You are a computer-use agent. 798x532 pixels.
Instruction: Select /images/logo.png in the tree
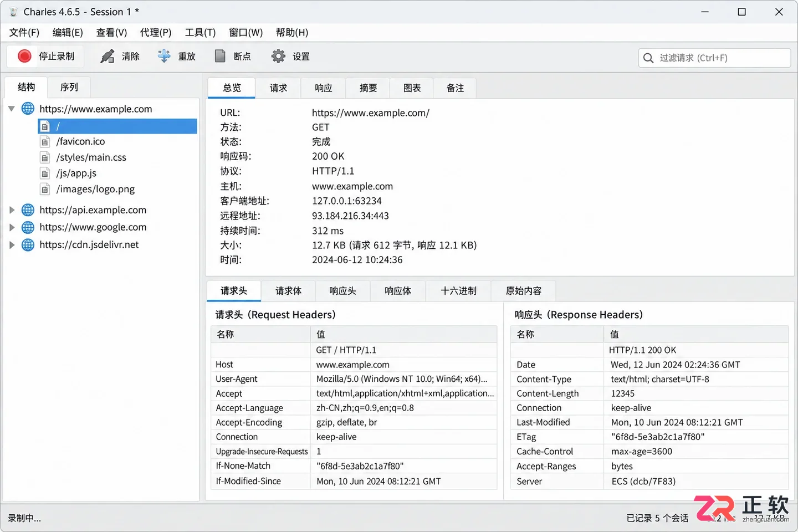click(95, 190)
